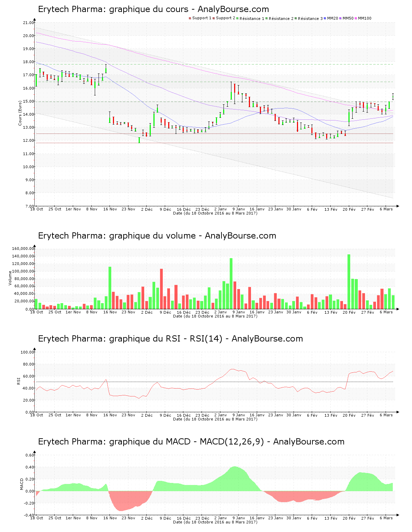The height and width of the screenshot is (532, 412).
Task: Click '18 Oct' label under price chart
Action: click(37, 209)
